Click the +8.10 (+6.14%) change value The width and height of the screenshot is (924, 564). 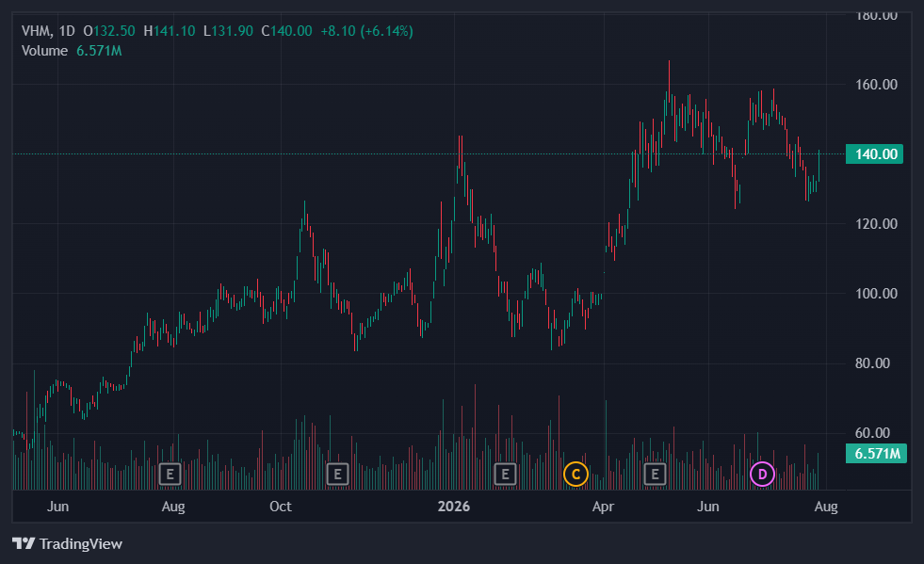366,31
